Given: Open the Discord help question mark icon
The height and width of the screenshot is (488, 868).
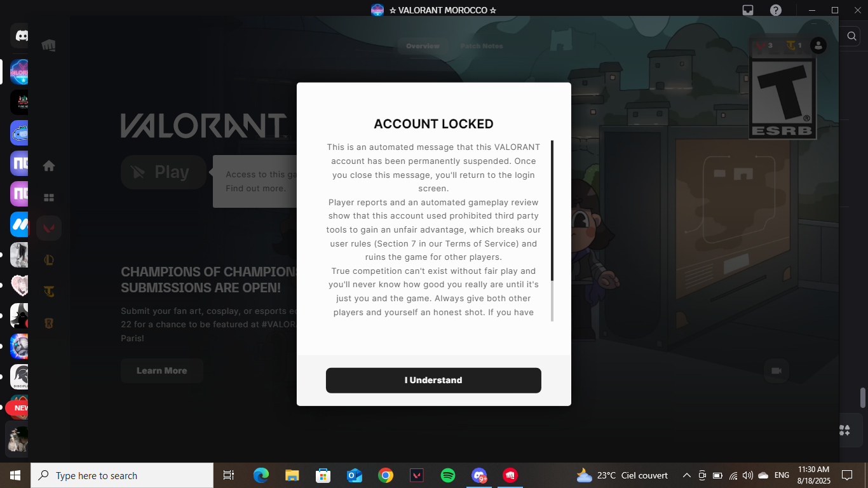Looking at the screenshot, I should click(x=776, y=10).
